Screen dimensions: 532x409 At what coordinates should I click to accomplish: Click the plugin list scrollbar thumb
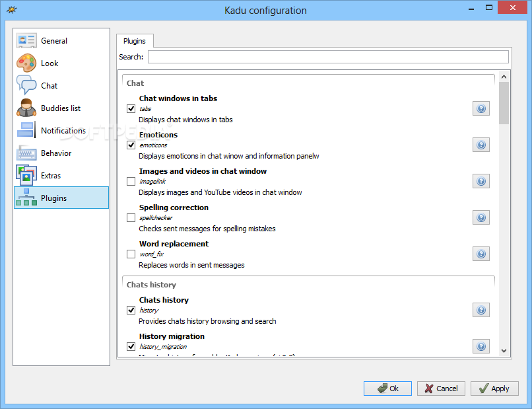click(504, 103)
